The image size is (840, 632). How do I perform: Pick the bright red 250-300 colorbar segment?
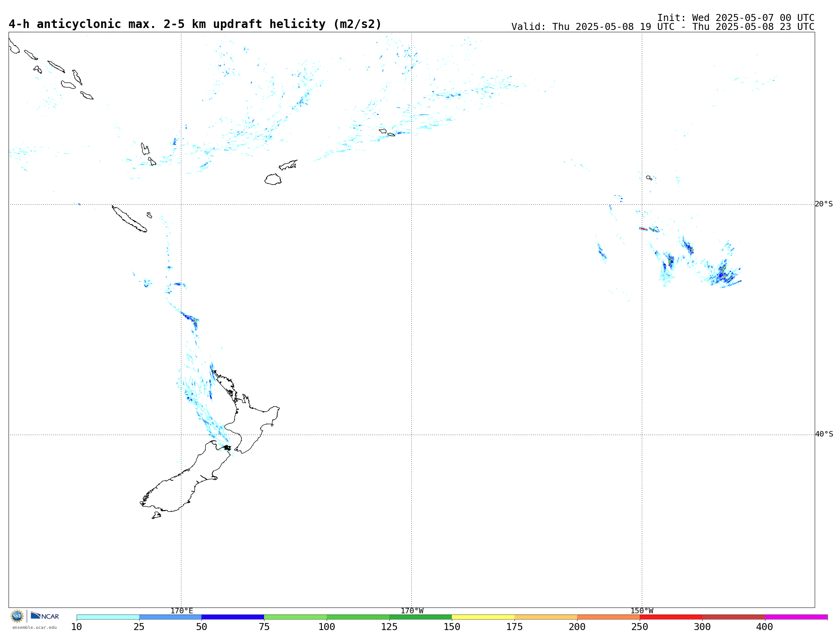point(671,617)
